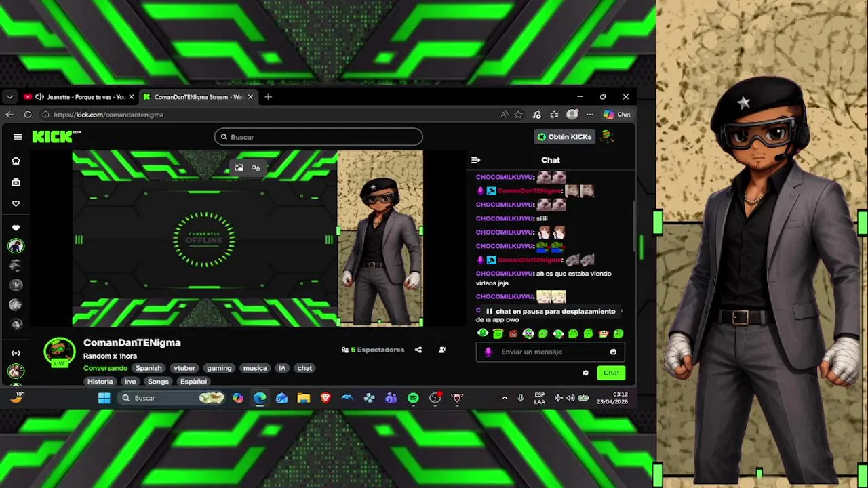Open user avatar menu next to Obtén KICKs

point(607,137)
